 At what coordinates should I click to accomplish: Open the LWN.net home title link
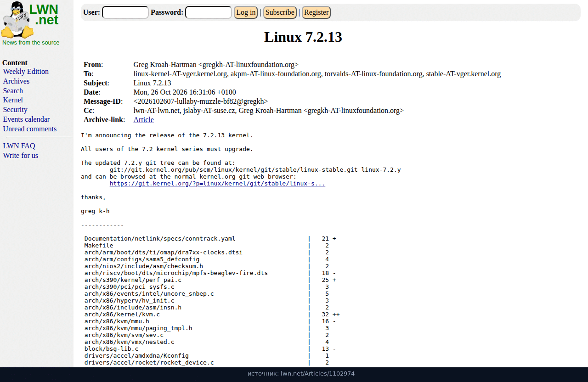(x=44, y=15)
